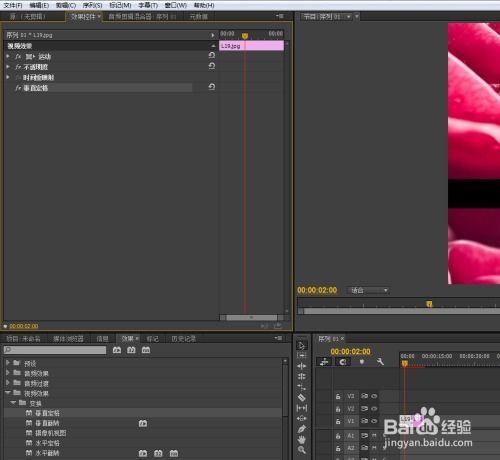Select the 垂直翻转 effect in list
The image size is (500, 460).
pyautogui.click(x=47, y=423)
